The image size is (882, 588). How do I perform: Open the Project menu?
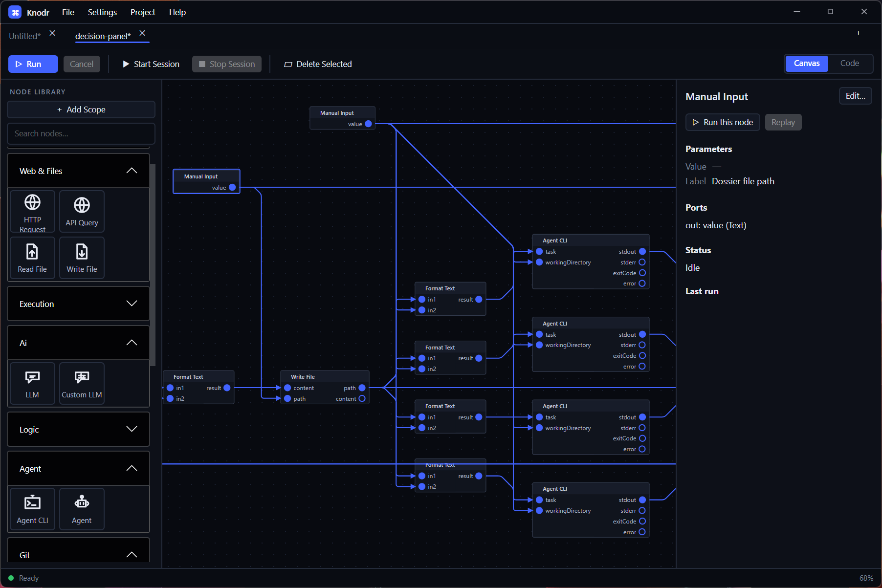(143, 12)
